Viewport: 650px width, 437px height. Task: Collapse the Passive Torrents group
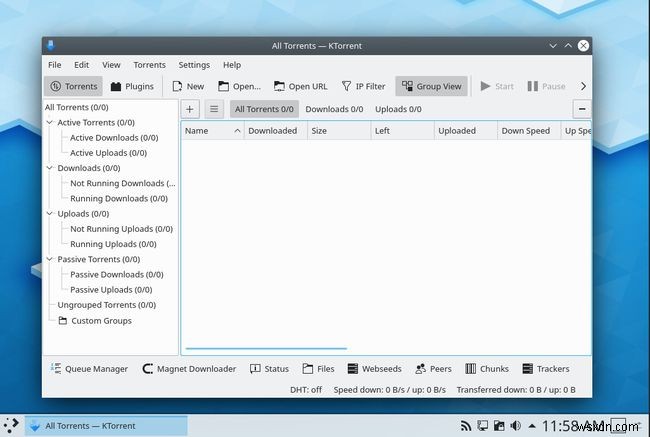pos(50,259)
